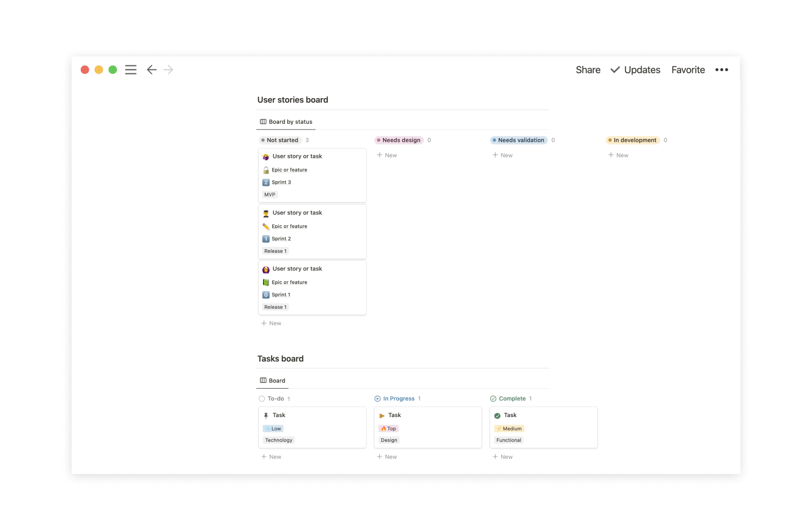The image size is (812, 530).
Task: Click pushpin icon on To-do Task card
Action: click(266, 416)
